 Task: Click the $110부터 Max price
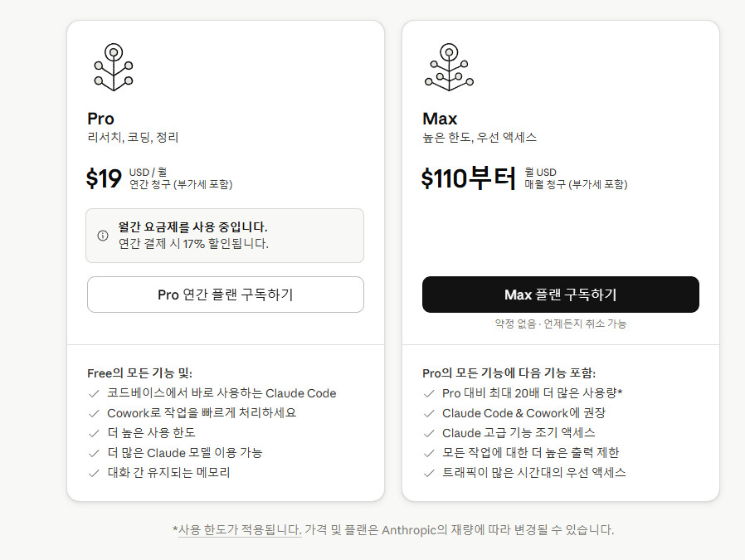[x=469, y=178]
